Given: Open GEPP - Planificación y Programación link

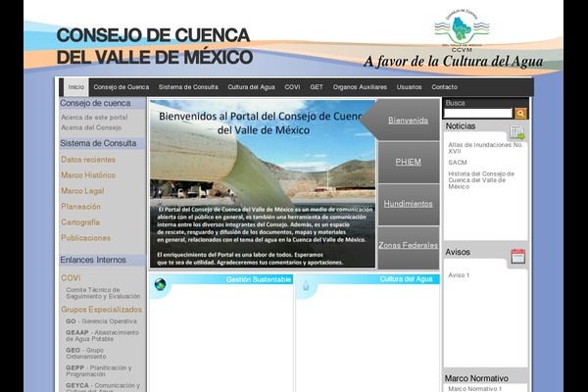Looking at the screenshot, I should pyautogui.click(x=99, y=371).
